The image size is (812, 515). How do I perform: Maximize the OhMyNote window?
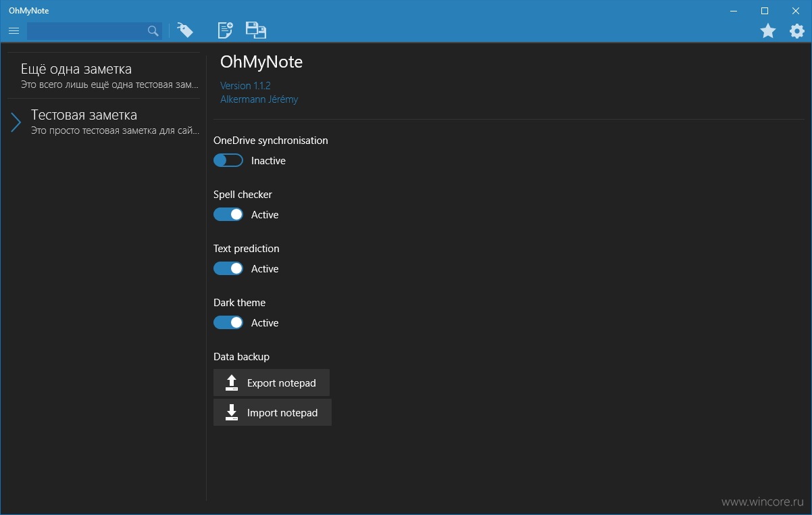tap(765, 11)
